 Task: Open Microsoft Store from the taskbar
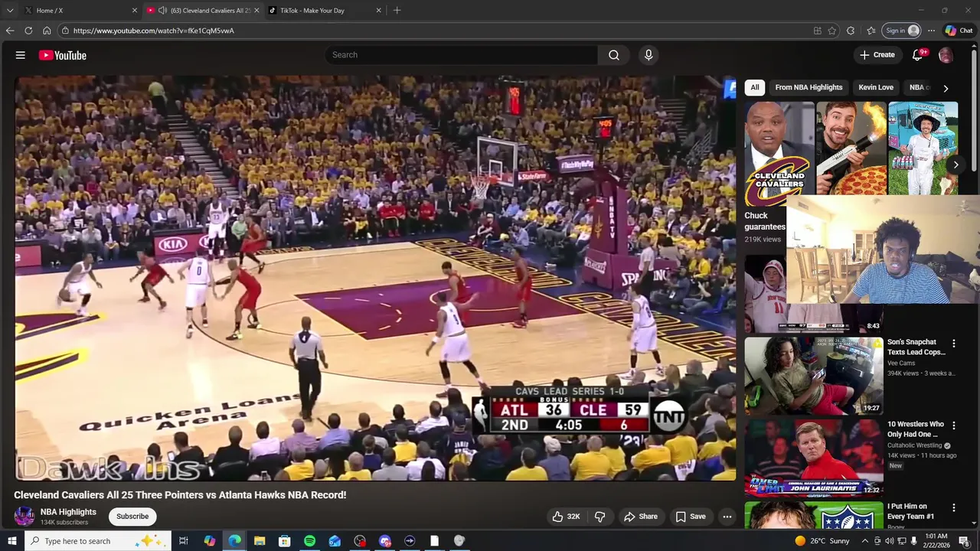point(284,541)
